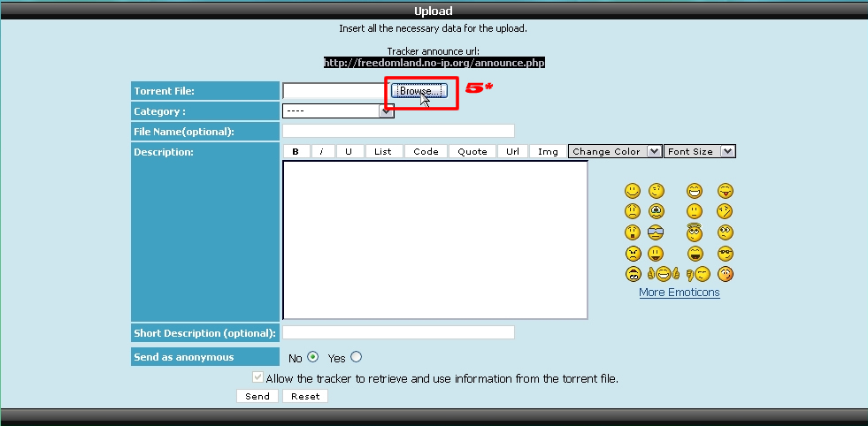Screen dimensions: 868x426
Task: Insert the thumbs-down emoticon
Action: click(x=699, y=274)
